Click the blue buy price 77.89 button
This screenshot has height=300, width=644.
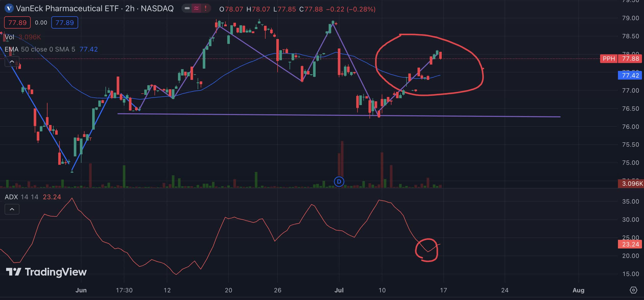[65, 23]
